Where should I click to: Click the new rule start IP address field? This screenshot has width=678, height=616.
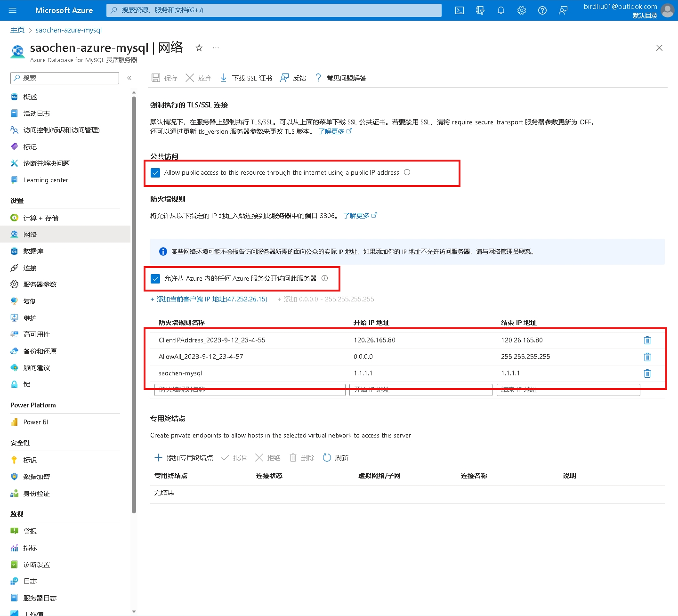[421, 390]
